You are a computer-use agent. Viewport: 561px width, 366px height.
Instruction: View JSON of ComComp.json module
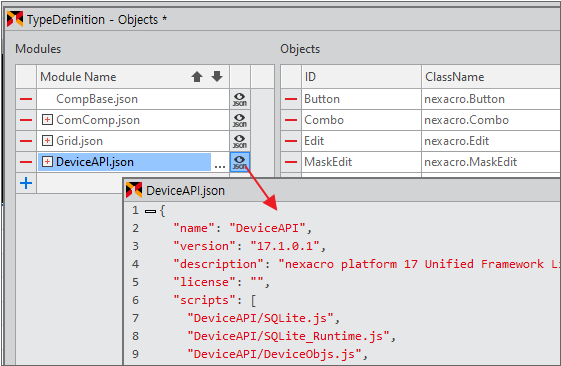coord(240,120)
